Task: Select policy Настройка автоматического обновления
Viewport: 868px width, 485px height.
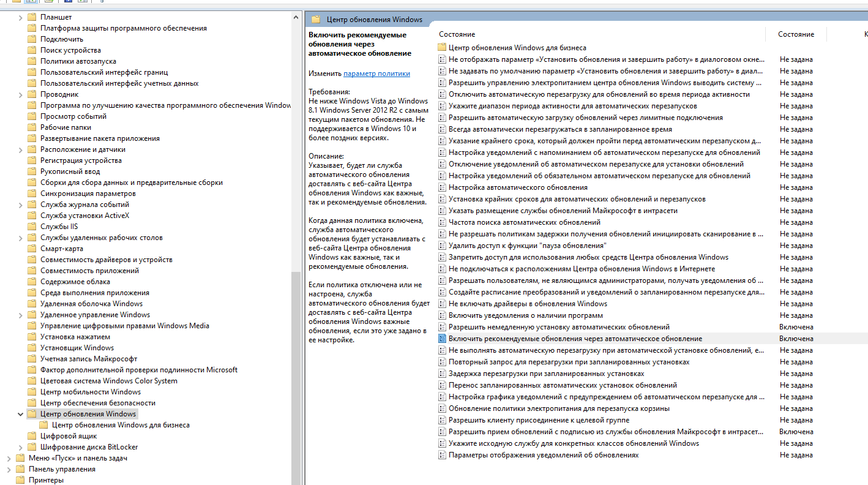Action: coord(518,187)
